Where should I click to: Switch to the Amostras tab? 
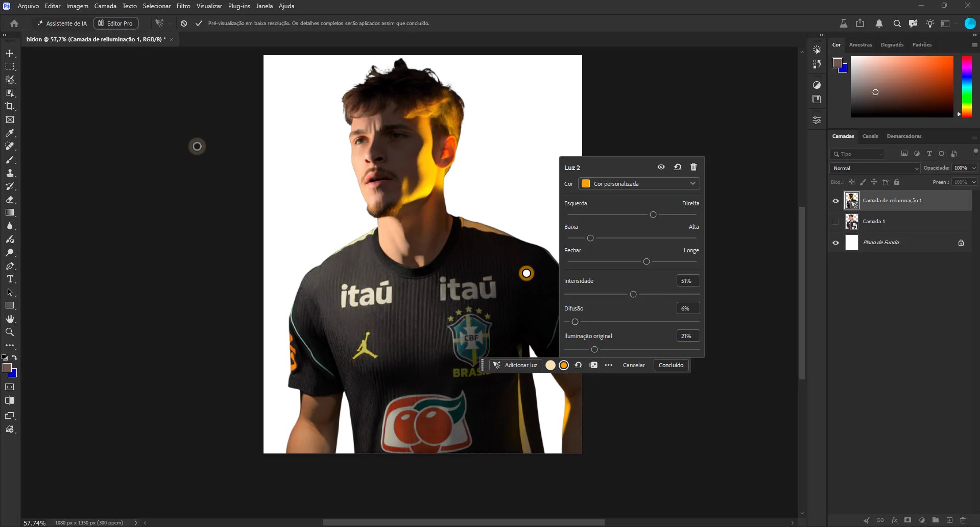point(861,45)
